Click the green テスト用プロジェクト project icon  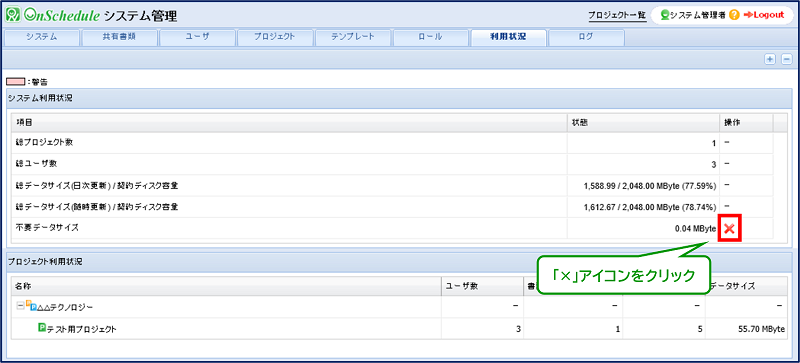click(42, 328)
